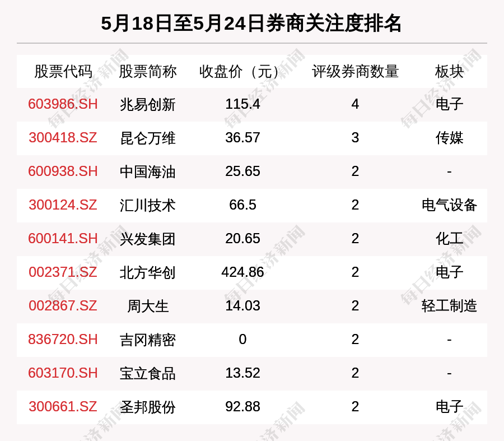This screenshot has width=504, height=441.
Task: Click the closing price 20.65
Action: click(242, 239)
